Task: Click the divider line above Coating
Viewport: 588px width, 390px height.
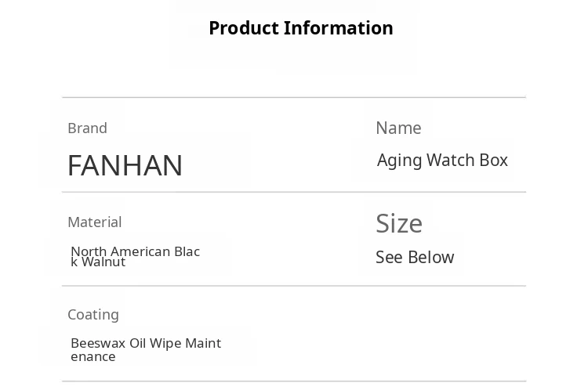Action: point(294,286)
